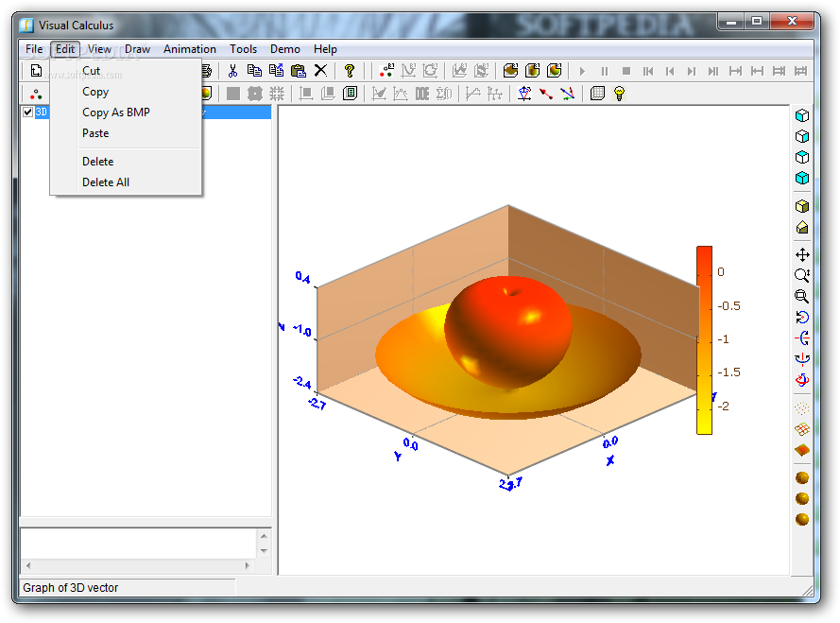Image resolution: width=840 pixels, height=623 pixels.
Task: Select the four-arrow move tool
Action: [802, 254]
